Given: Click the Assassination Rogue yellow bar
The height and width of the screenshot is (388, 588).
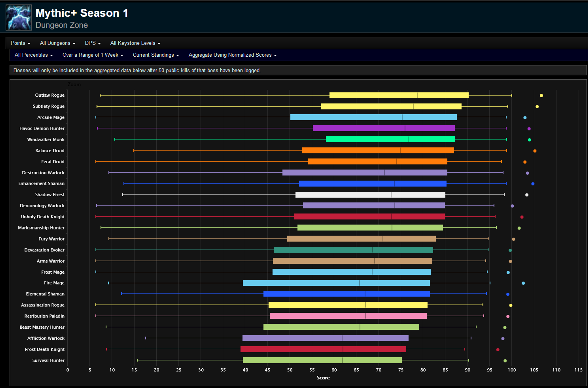Looking at the screenshot, I should coord(348,305).
